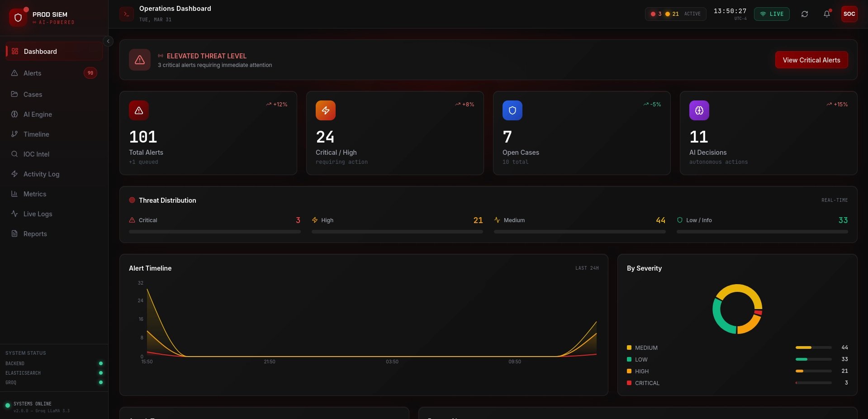
Task: Click the Critical triangle icon in Threat Distribution
Action: coord(132,220)
